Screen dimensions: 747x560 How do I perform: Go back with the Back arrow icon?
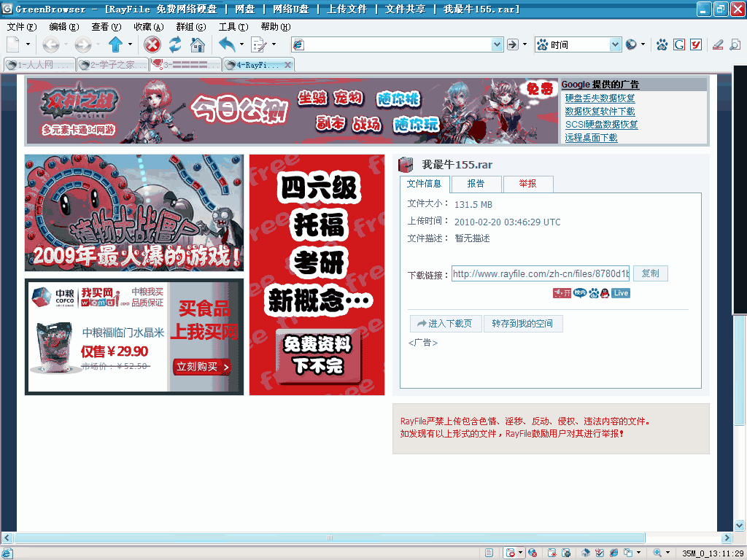point(51,44)
